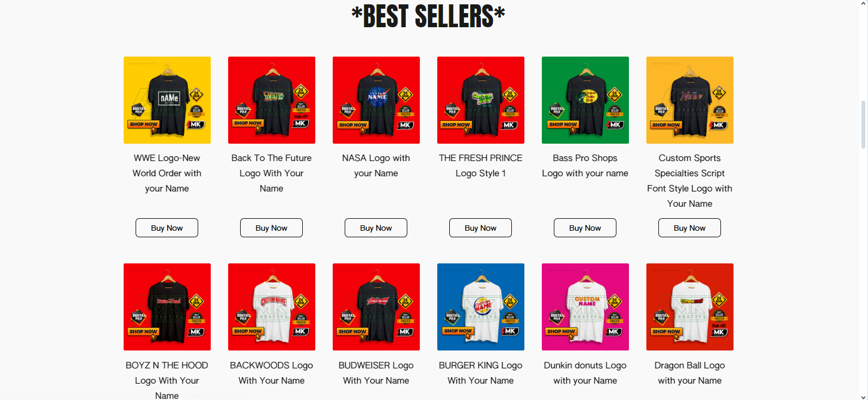Click Buy Now under WWE Logo product

(x=167, y=228)
